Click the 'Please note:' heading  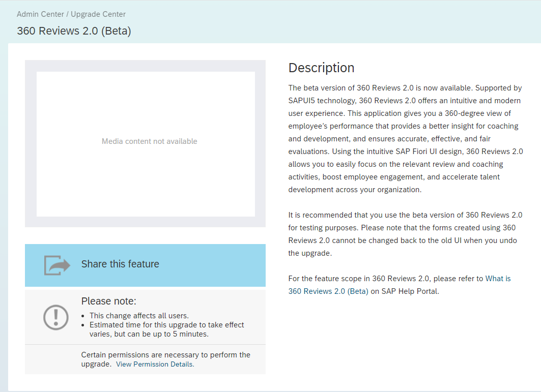click(x=109, y=301)
